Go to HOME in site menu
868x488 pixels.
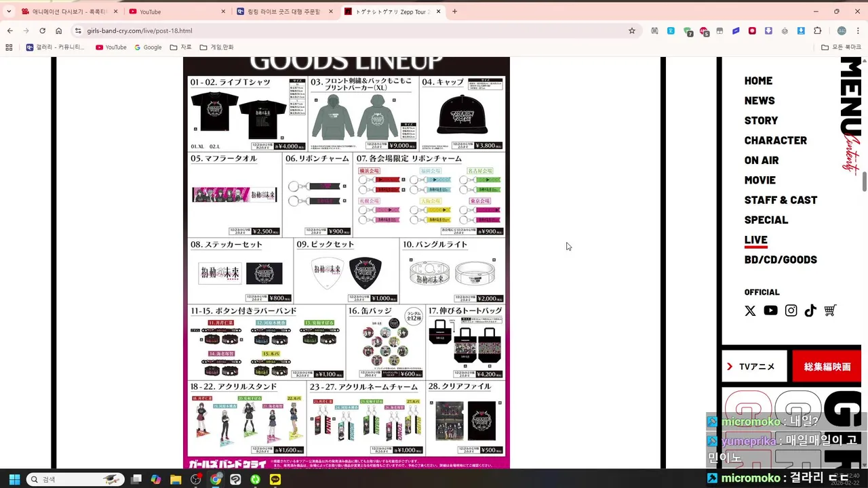758,81
